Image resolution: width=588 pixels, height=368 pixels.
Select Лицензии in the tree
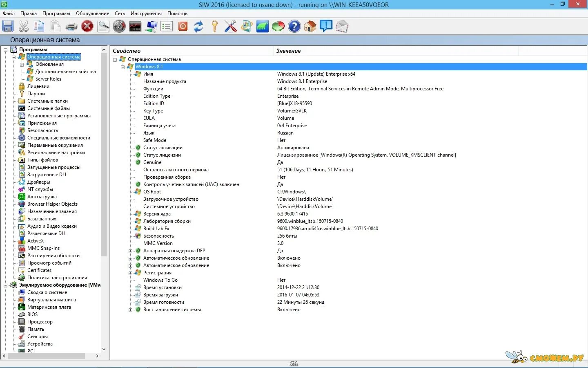click(x=38, y=86)
